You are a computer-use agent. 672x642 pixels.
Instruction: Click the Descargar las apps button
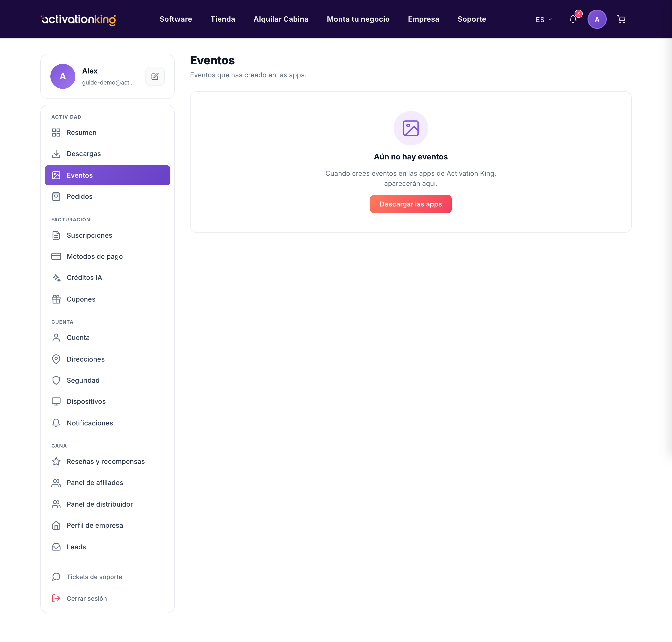pos(411,204)
